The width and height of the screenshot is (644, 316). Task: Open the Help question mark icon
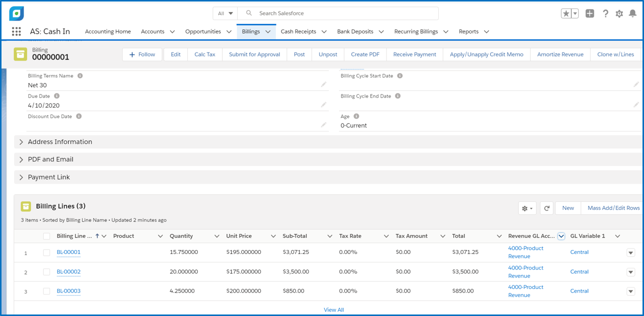point(605,13)
